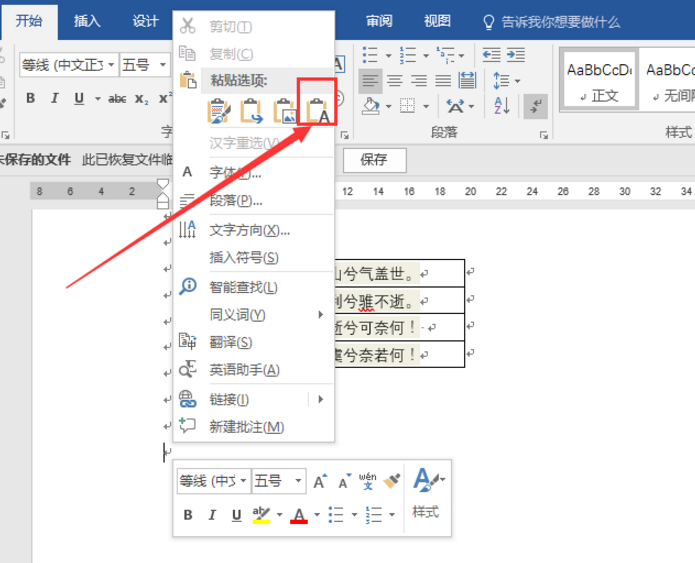Toggle bold in the ribbon font group
The width and height of the screenshot is (695, 563).
(31, 98)
